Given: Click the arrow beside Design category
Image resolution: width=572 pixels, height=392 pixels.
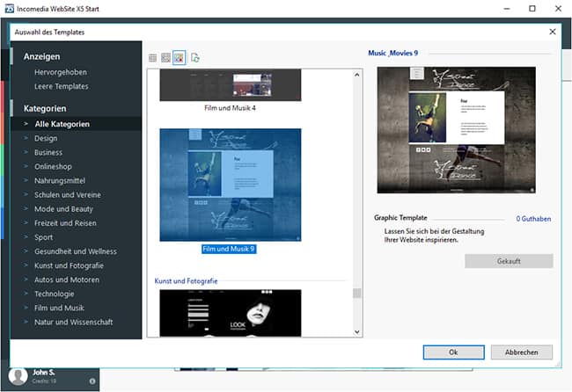Looking at the screenshot, I should [26, 138].
